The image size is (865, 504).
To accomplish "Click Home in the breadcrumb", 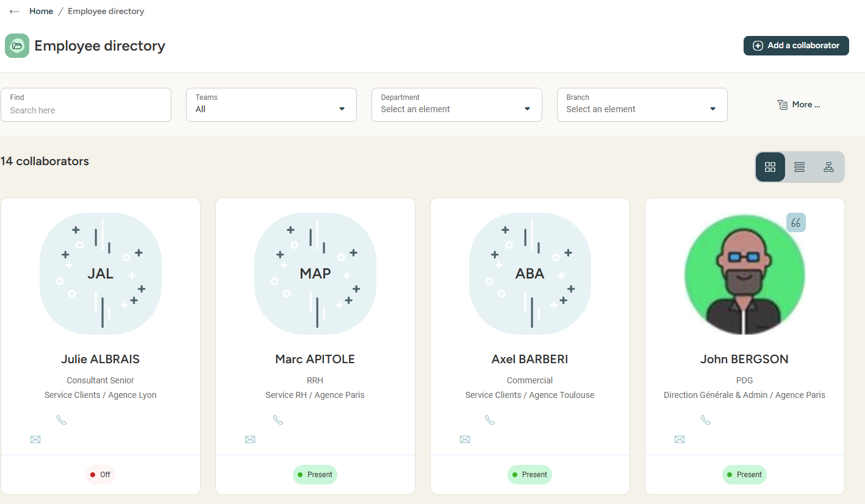I will tap(41, 12).
